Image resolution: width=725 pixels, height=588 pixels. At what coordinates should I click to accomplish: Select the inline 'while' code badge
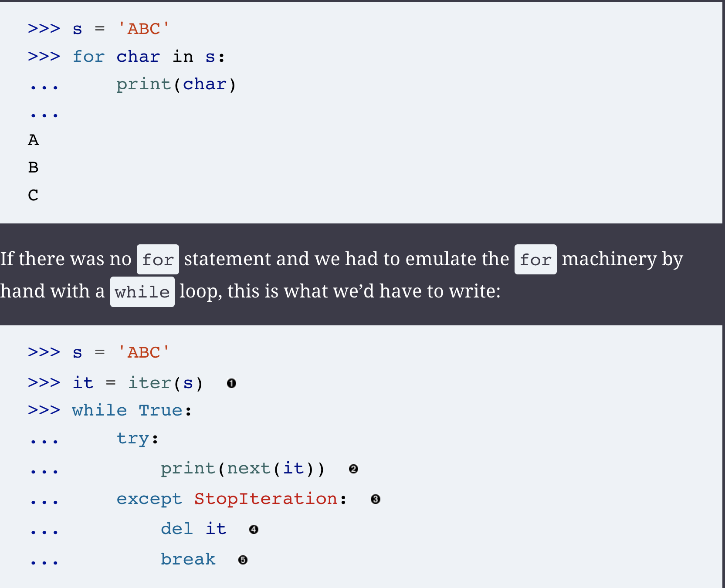(x=142, y=291)
